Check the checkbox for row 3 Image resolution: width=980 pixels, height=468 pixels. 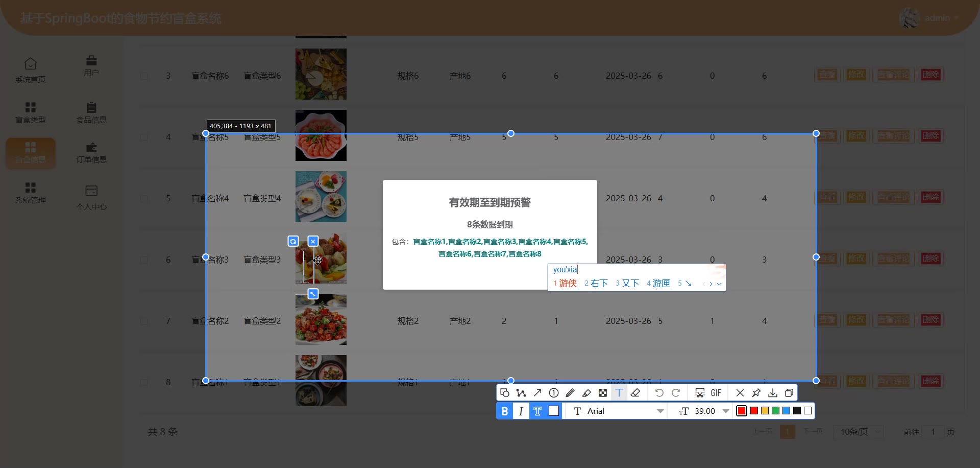pos(144,76)
